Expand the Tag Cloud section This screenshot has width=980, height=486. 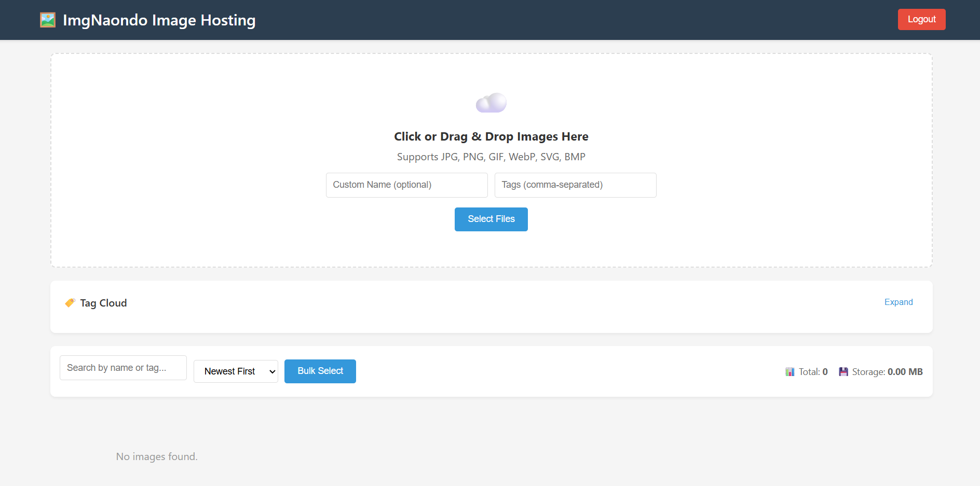[x=899, y=302]
